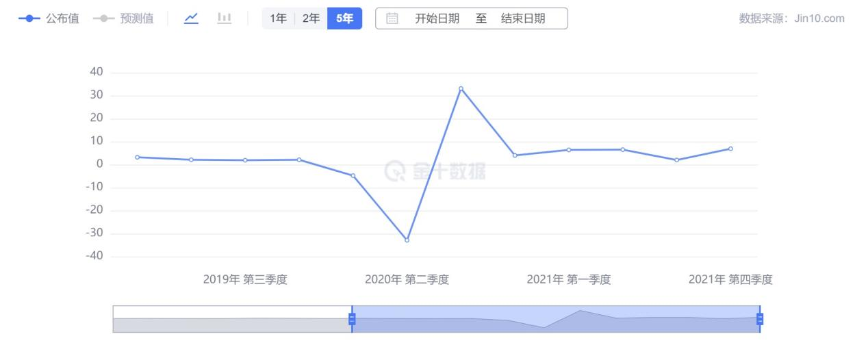Click the calendar icon in date picker
The image size is (868, 343).
pyautogui.click(x=392, y=18)
